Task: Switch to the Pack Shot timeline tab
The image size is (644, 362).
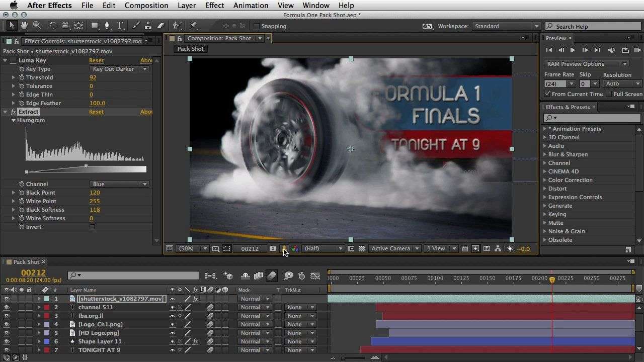Action: coord(24,261)
